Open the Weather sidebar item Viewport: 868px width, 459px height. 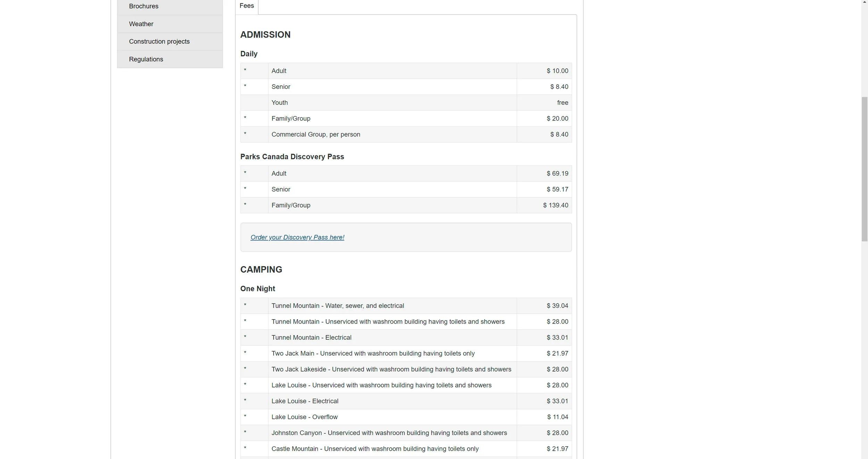(170, 24)
